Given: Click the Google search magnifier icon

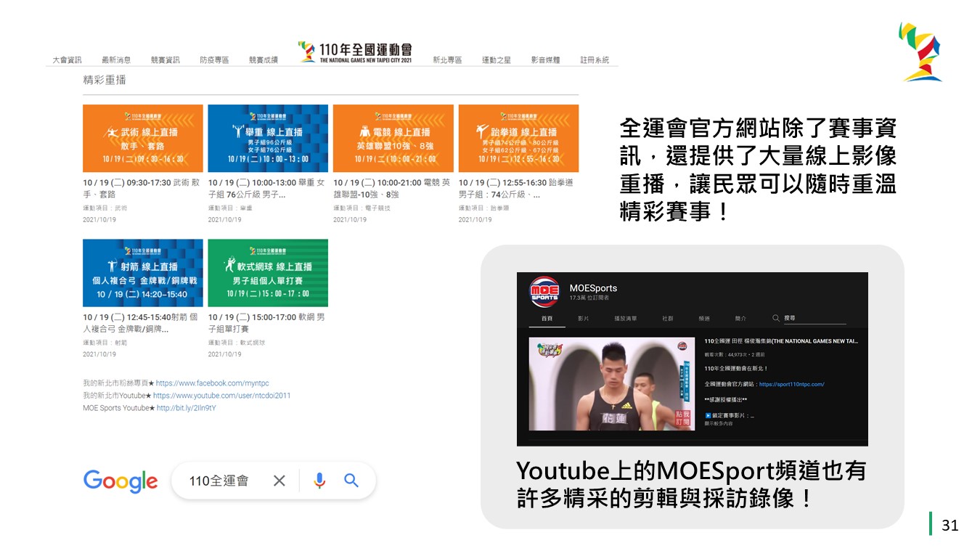Looking at the screenshot, I should 351,481.
